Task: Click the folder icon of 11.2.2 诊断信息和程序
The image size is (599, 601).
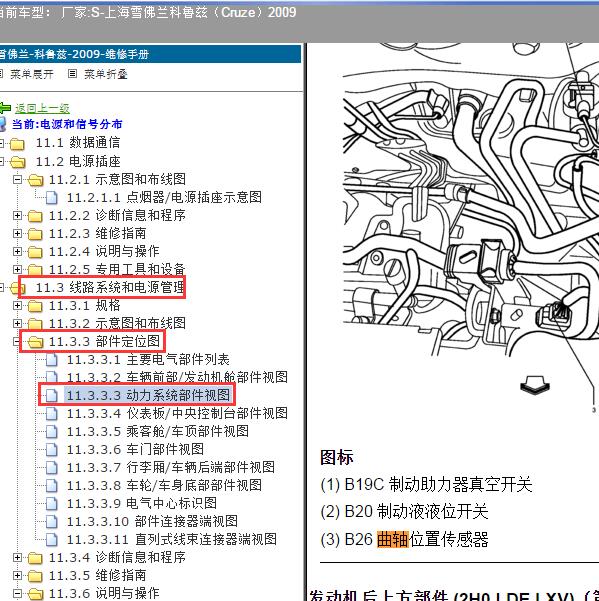Action: coord(35,216)
